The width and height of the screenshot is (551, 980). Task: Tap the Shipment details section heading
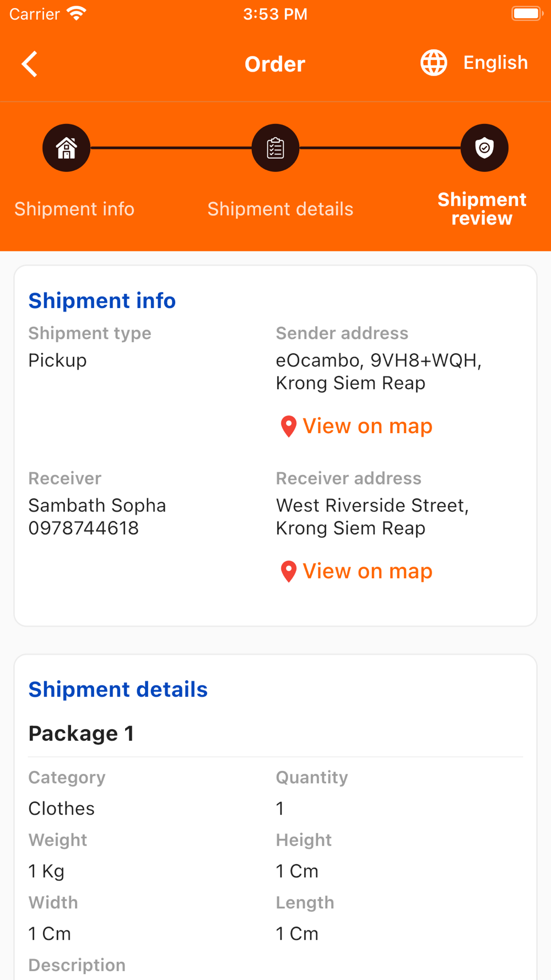[118, 690]
